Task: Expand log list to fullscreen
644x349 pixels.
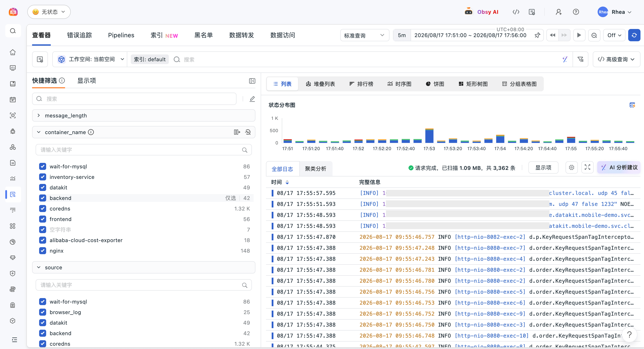Action: (587, 167)
